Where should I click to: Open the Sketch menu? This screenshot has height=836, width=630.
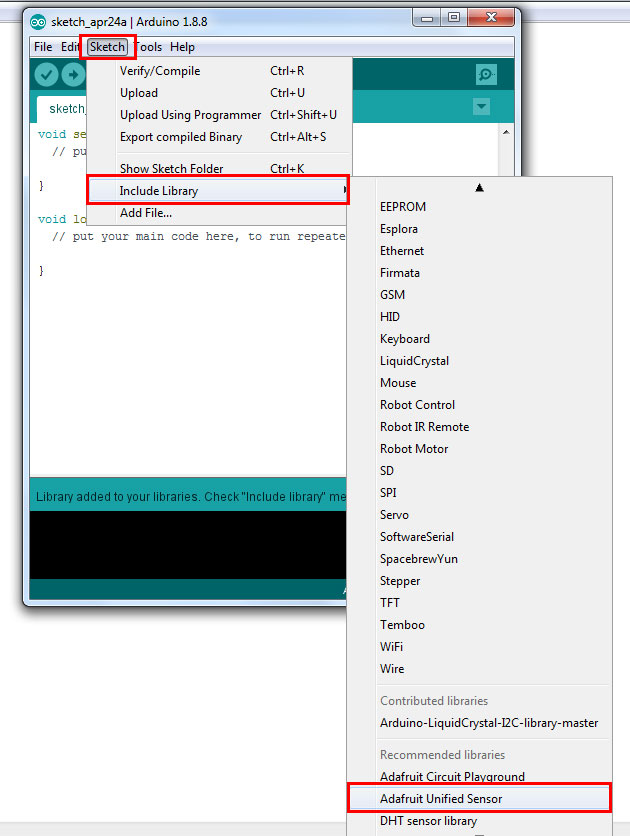pos(108,47)
